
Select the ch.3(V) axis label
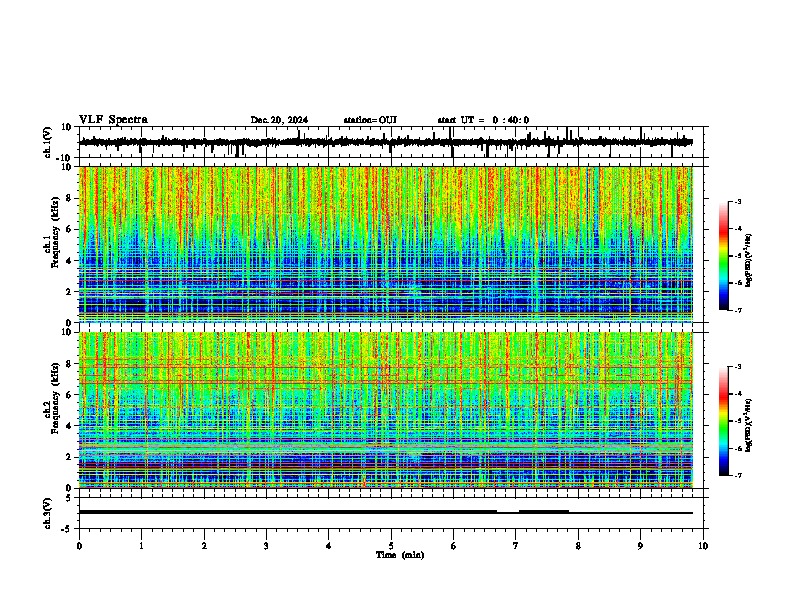click(48, 513)
